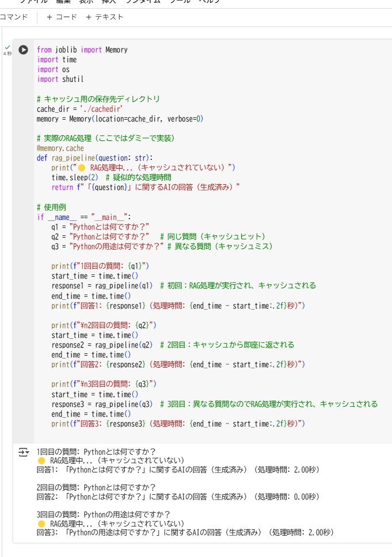This screenshot has height=557, width=392.
Task: Click the green execution success checkmark
Action: 7,47
